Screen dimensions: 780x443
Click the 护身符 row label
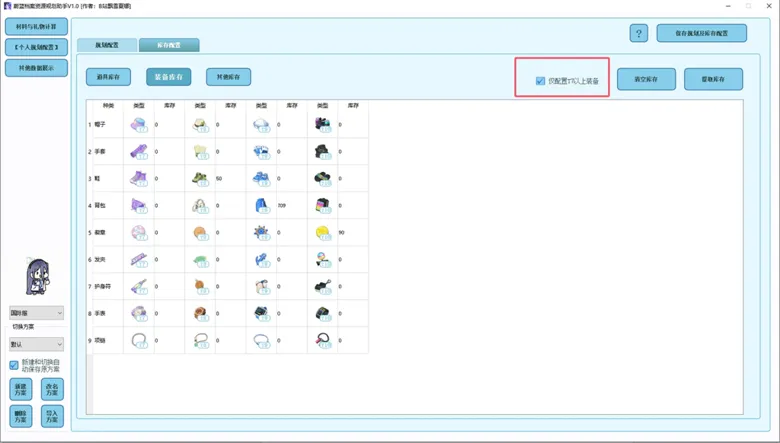tap(102, 286)
